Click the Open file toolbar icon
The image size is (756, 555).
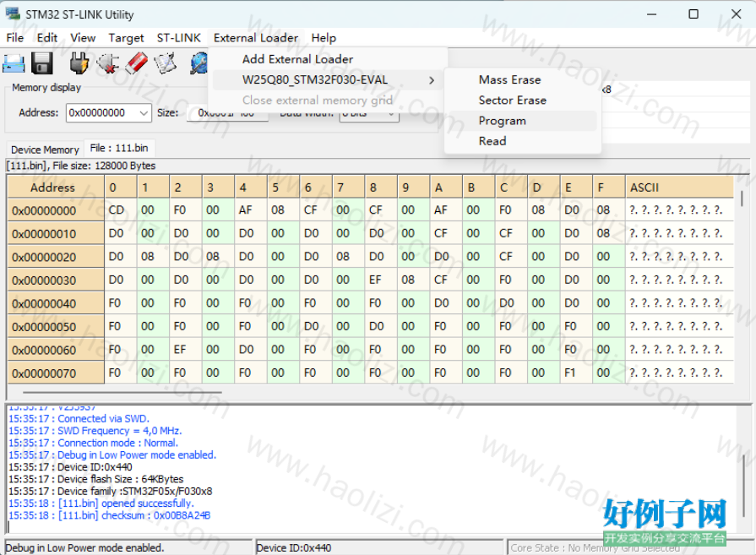point(14,63)
